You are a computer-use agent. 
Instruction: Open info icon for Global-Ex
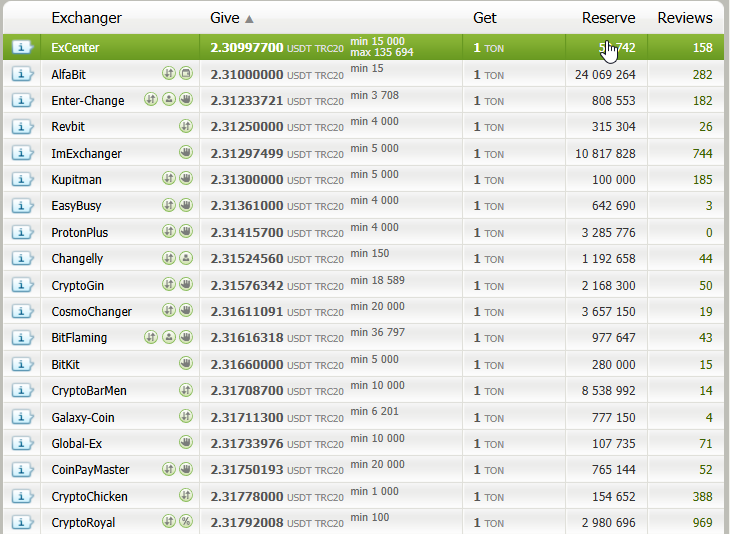tap(21, 443)
